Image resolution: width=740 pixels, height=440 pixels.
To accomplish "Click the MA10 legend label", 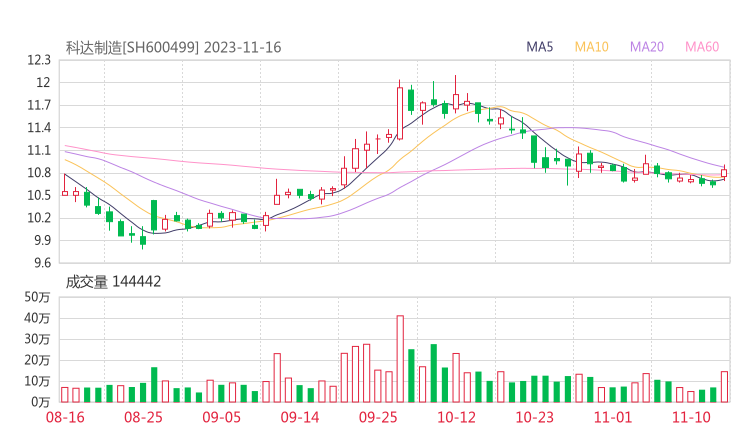I will click(x=591, y=47).
